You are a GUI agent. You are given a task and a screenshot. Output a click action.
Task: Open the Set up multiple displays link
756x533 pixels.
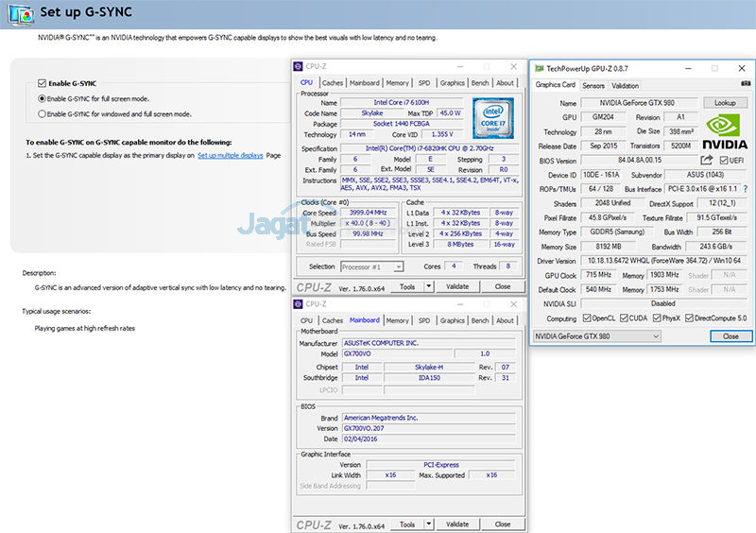[230, 155]
